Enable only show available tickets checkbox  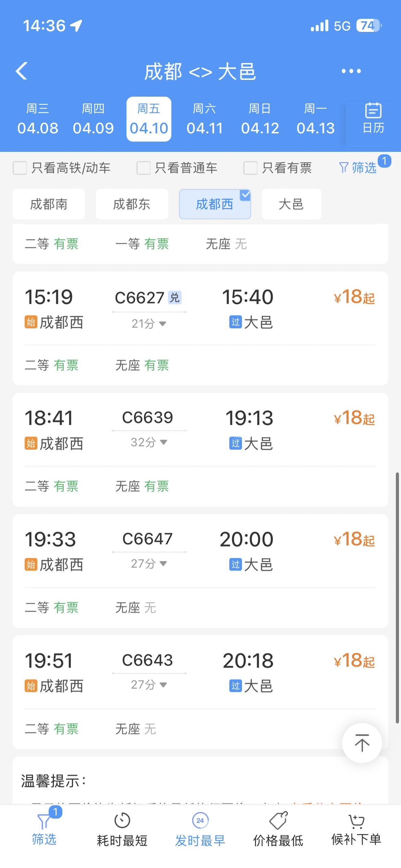click(251, 168)
